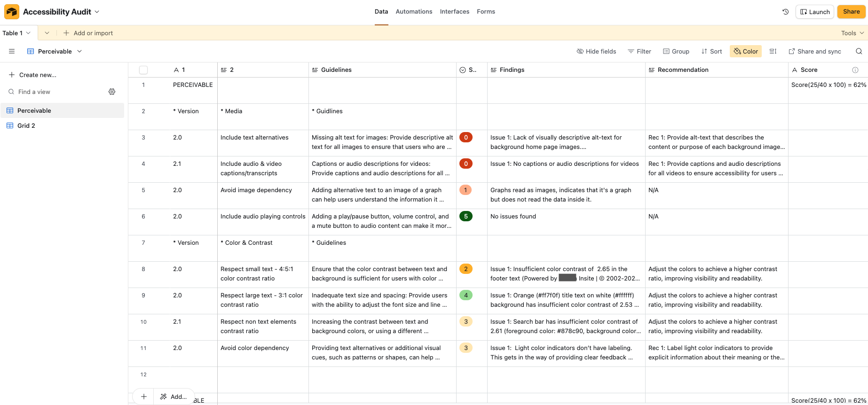868x405 pixels.
Task: Click the plus icon beside Add or import
Action: click(x=66, y=33)
